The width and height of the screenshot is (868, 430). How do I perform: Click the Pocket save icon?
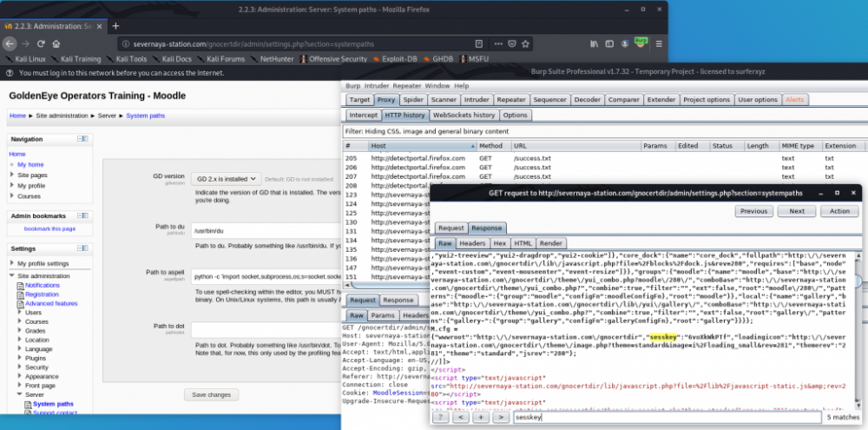[x=513, y=43]
